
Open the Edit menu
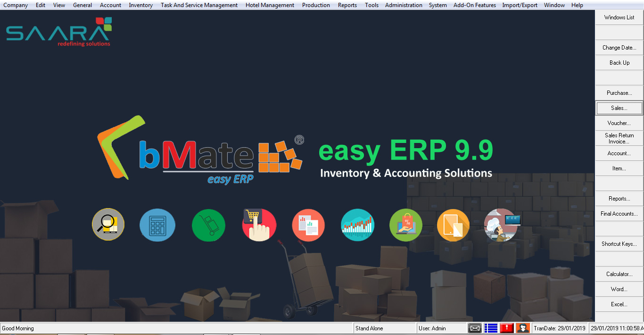(41, 5)
